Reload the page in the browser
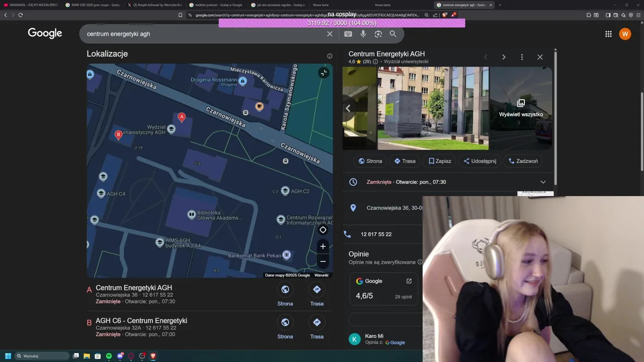This screenshot has width=644, height=362. click(21, 15)
